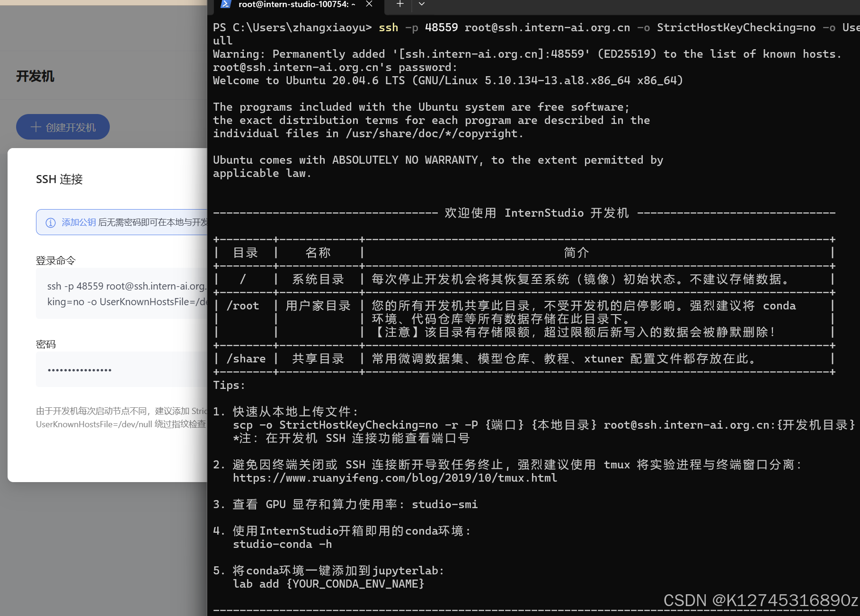860x616 pixels.
Task: Open the terminal profiles dropdown arrow
Action: click(x=421, y=4)
